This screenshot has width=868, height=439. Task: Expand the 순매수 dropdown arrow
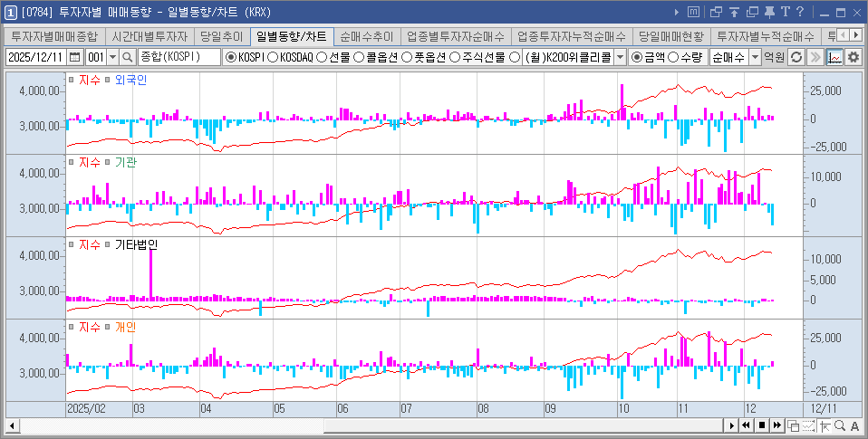coord(755,57)
